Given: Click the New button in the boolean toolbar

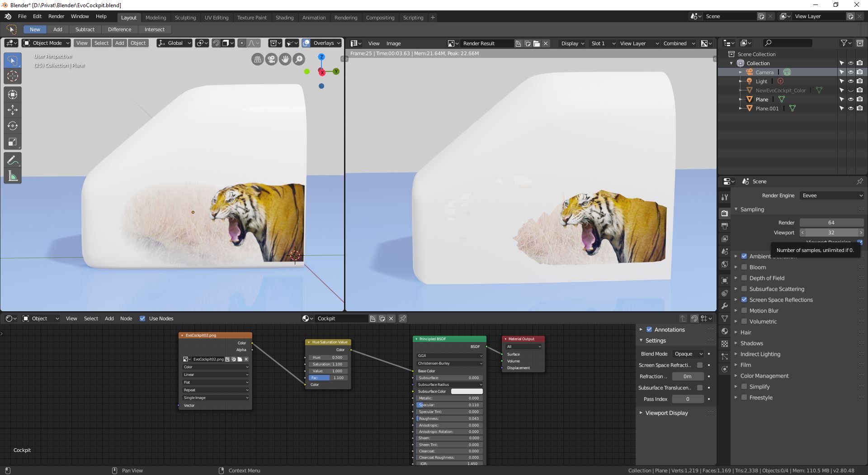Looking at the screenshot, I should pyautogui.click(x=35, y=29).
